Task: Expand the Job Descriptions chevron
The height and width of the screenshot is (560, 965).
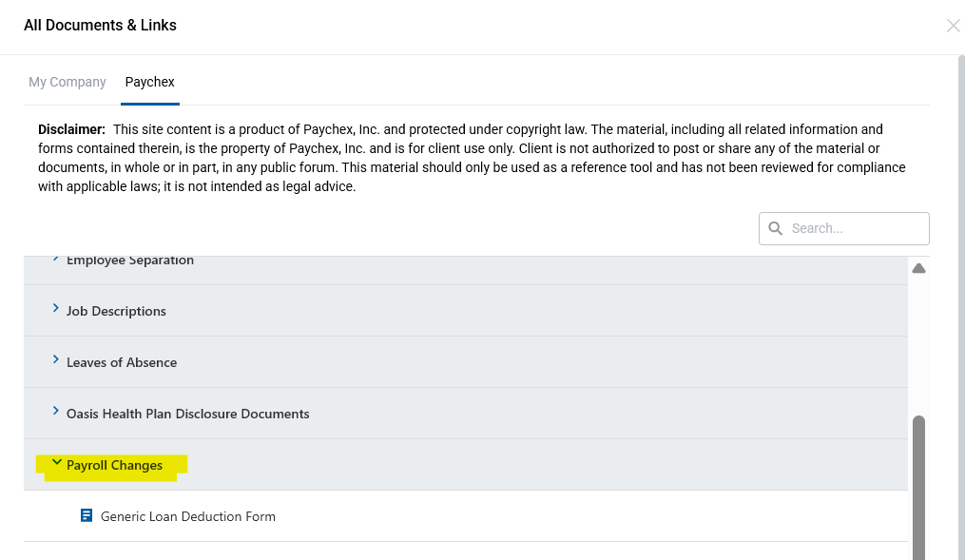Action: point(55,308)
